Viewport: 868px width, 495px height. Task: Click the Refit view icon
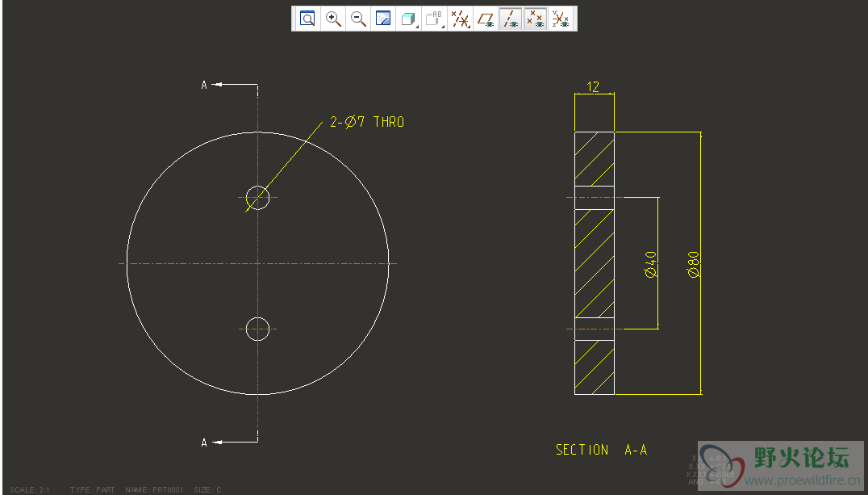pyautogui.click(x=307, y=19)
